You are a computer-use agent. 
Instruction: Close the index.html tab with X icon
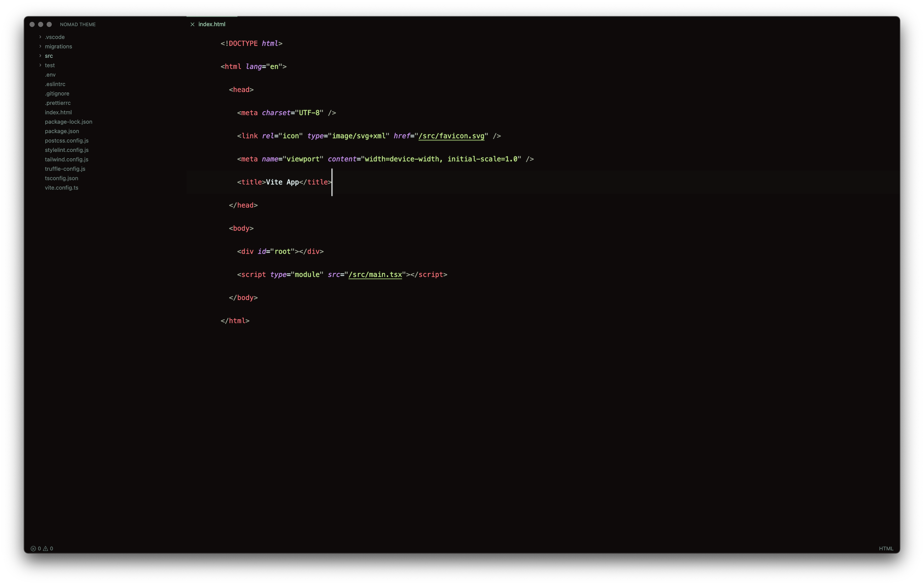(192, 24)
